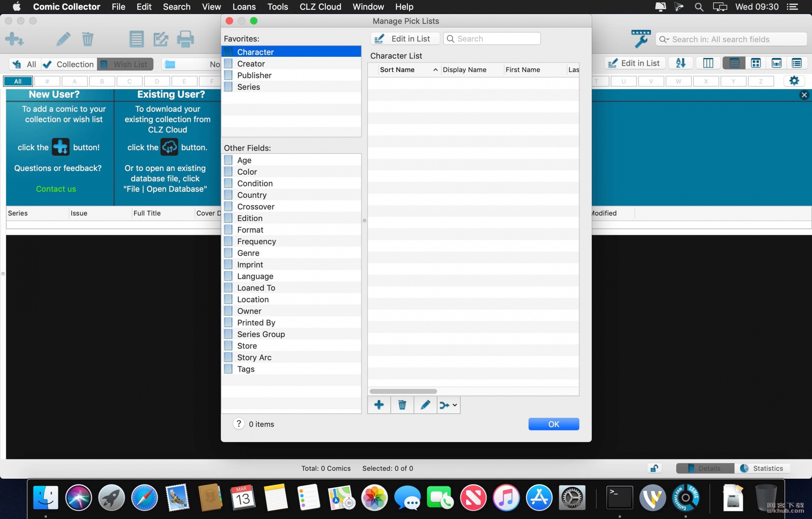Select Crossover in Other Fields
This screenshot has width=812, height=519.
coord(291,207)
